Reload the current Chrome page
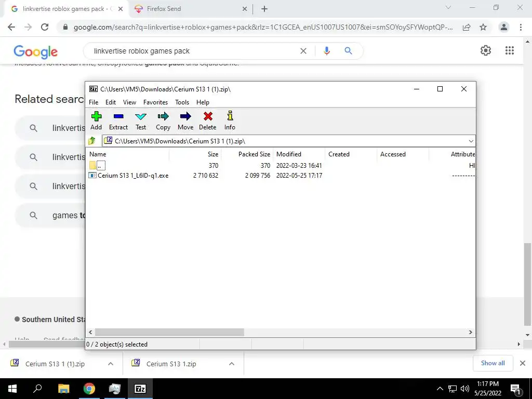Image resolution: width=532 pixels, height=399 pixels. pyautogui.click(x=45, y=27)
